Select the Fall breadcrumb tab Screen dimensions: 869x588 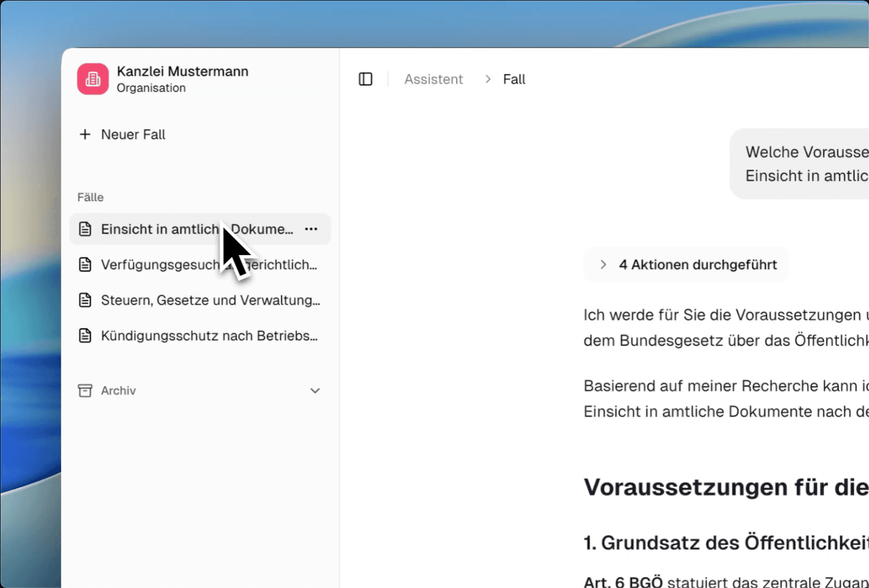[514, 79]
